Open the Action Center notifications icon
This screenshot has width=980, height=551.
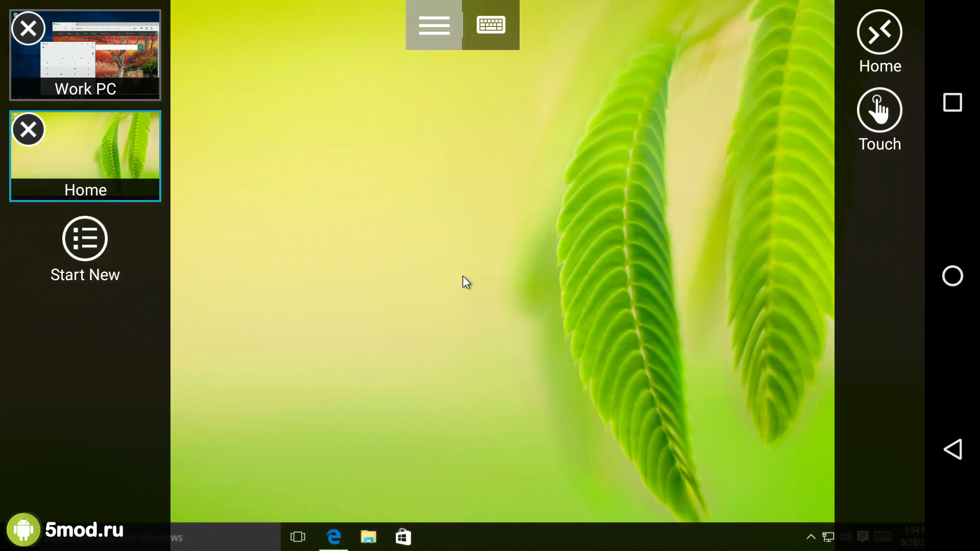click(863, 537)
